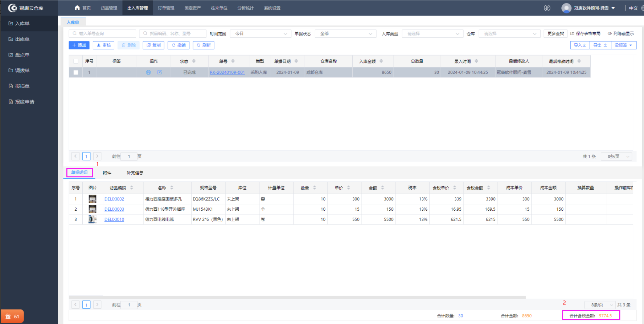Open the 货品管理 menu

(x=109, y=8)
